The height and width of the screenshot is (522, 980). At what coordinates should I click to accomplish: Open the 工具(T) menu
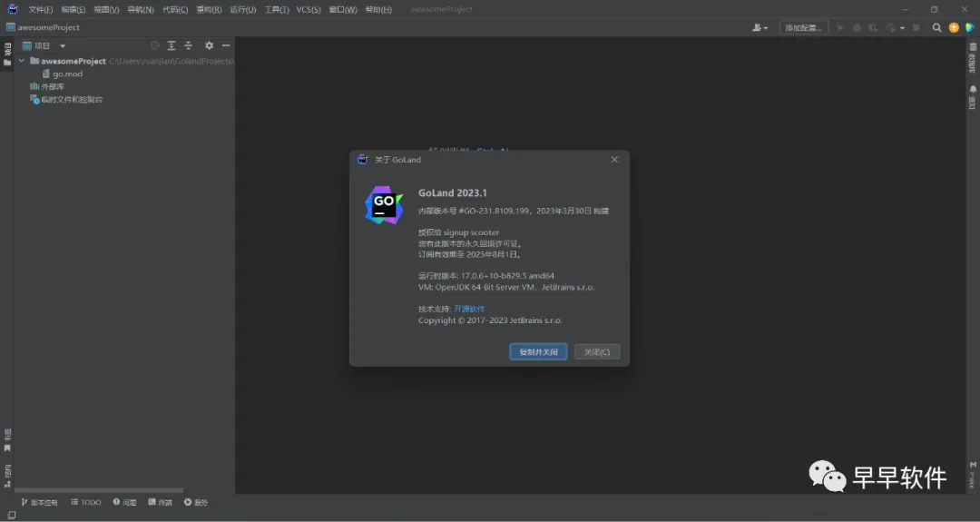coord(276,9)
